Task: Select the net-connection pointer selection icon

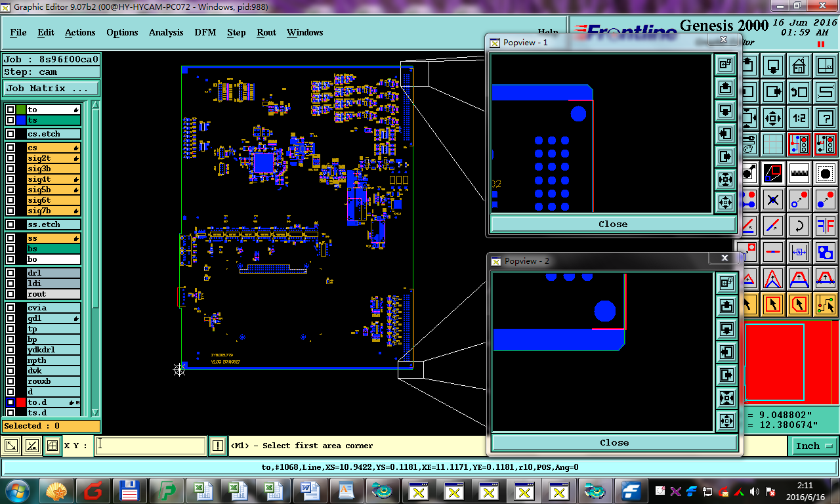Action: [x=825, y=304]
